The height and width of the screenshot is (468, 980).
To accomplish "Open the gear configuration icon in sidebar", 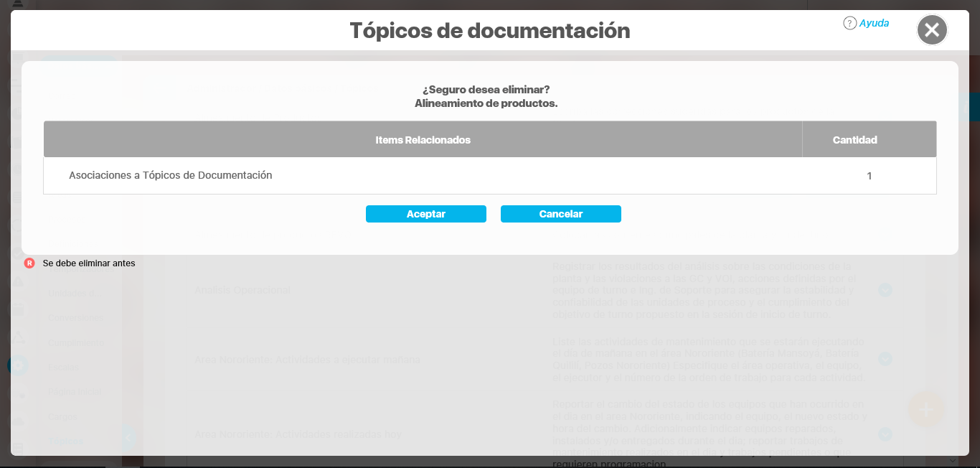I will pos(17,365).
